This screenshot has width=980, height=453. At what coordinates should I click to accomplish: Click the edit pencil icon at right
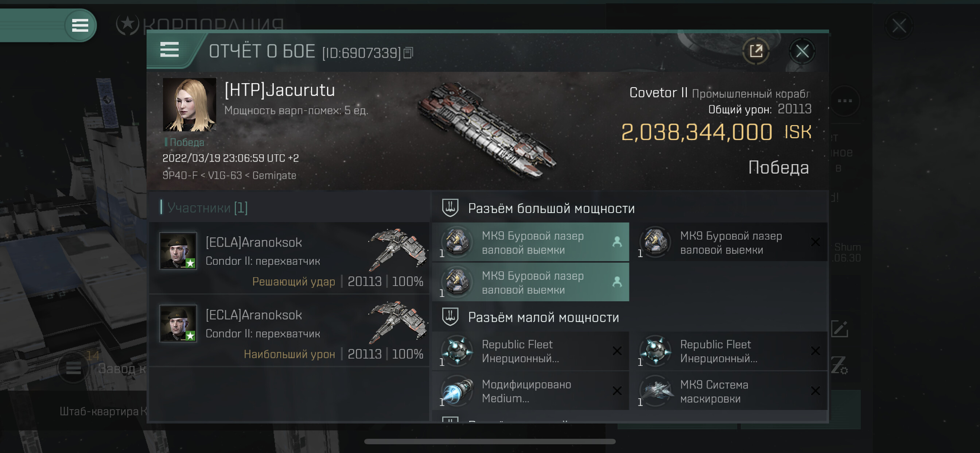click(x=839, y=329)
